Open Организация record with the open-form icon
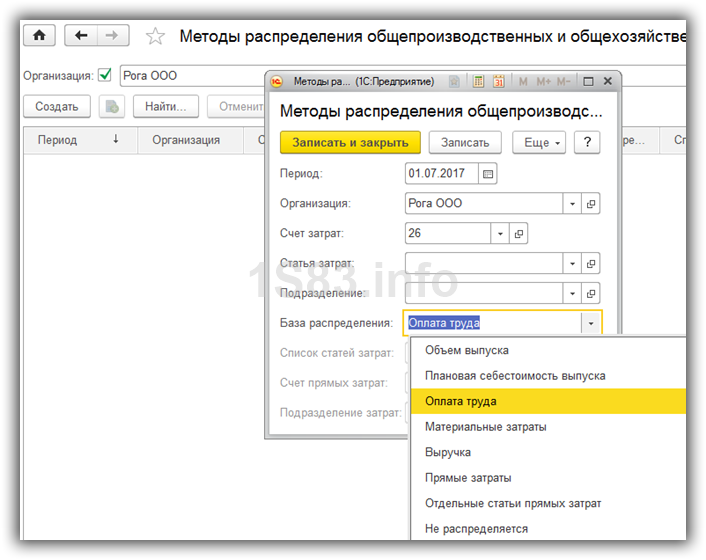Viewport: 706px width, 560px height. (x=591, y=204)
